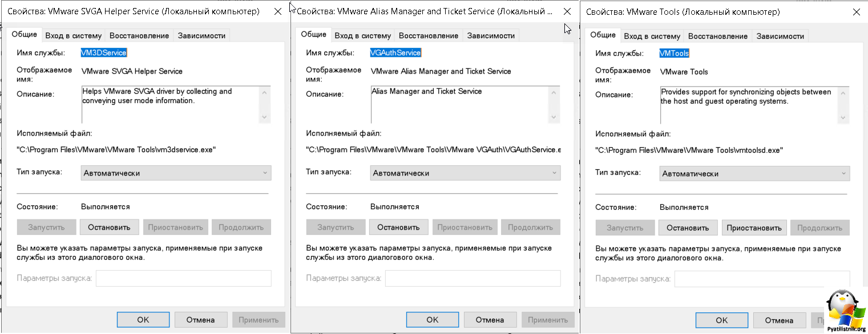Select Общие tab in VMware SVGA Helper window
This screenshot has height=334, width=868.
pos(24,34)
